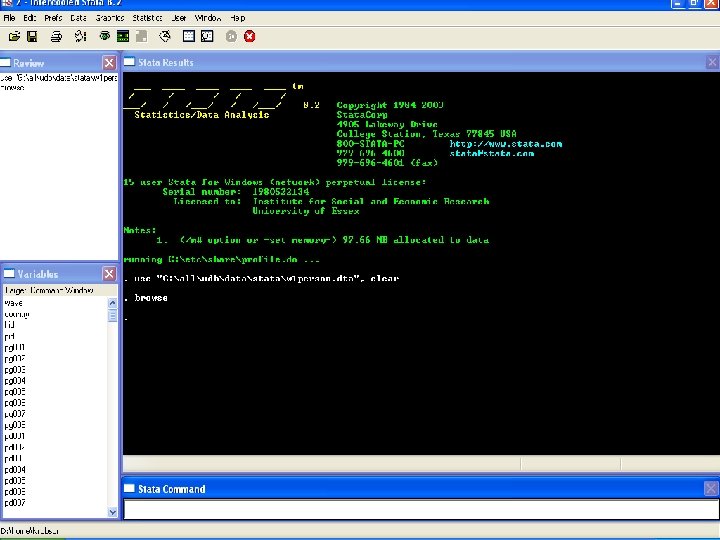
Task: Select the 'pg004' variable
Action: point(14,381)
